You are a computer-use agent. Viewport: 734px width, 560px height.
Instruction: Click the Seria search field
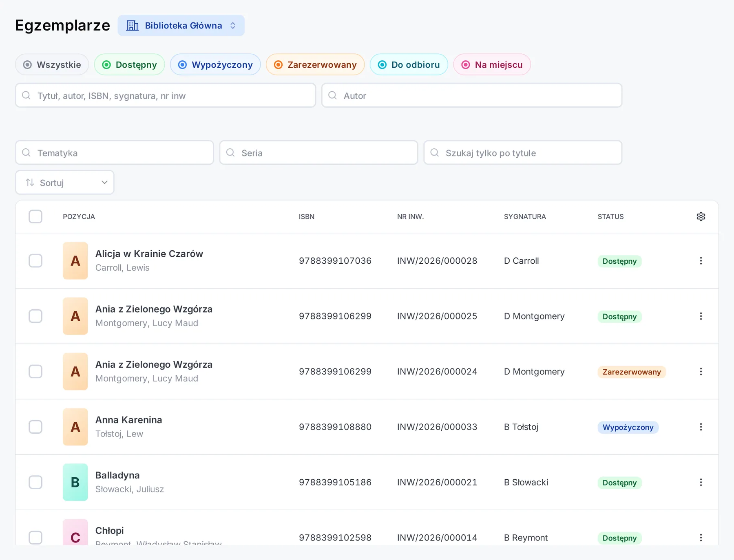(x=319, y=153)
